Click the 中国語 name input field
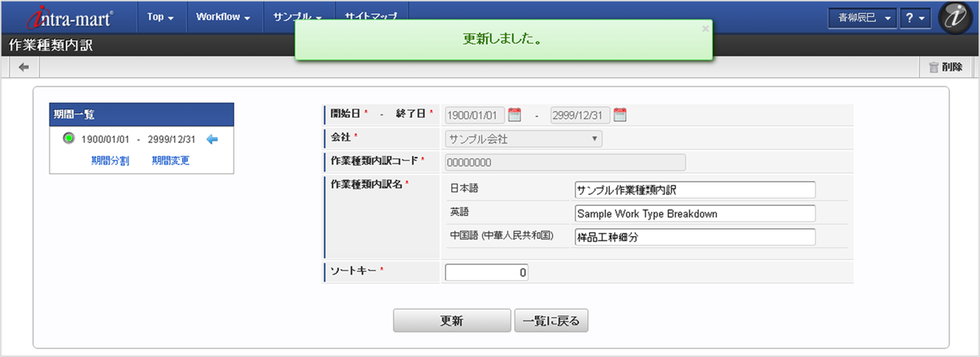This screenshot has width=980, height=357. [x=695, y=237]
